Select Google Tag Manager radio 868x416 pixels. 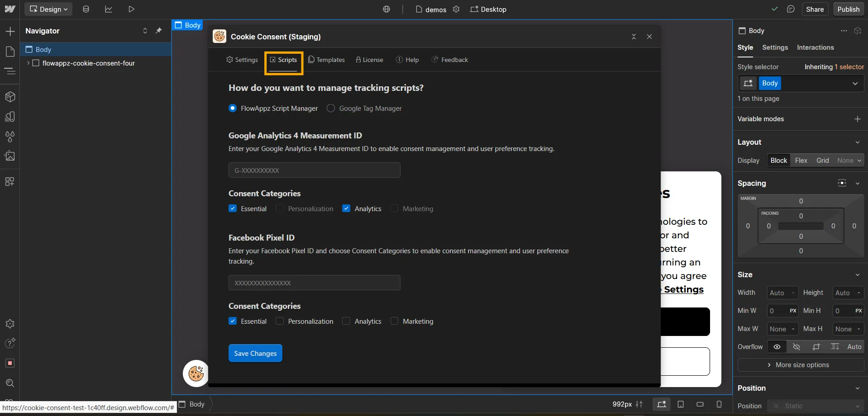click(x=331, y=108)
